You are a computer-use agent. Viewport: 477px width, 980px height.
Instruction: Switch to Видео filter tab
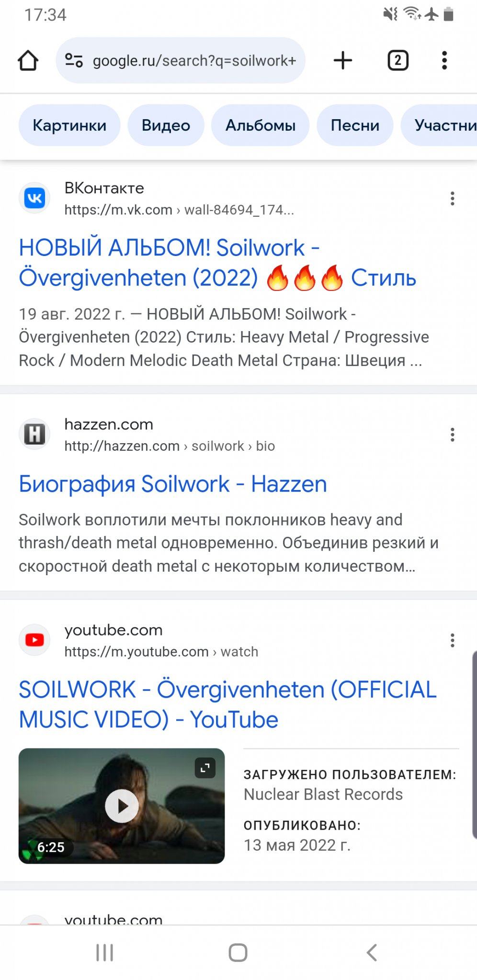[x=166, y=125]
